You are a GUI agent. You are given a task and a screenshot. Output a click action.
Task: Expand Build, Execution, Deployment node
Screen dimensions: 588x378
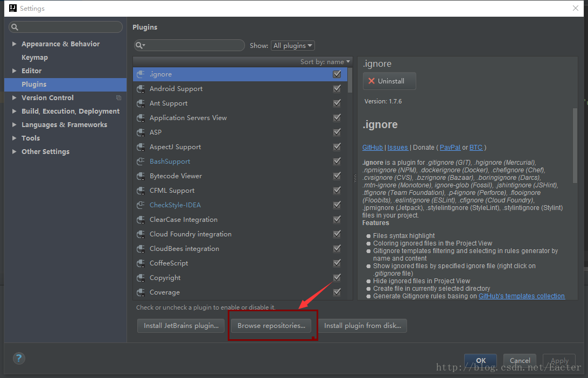(14, 111)
